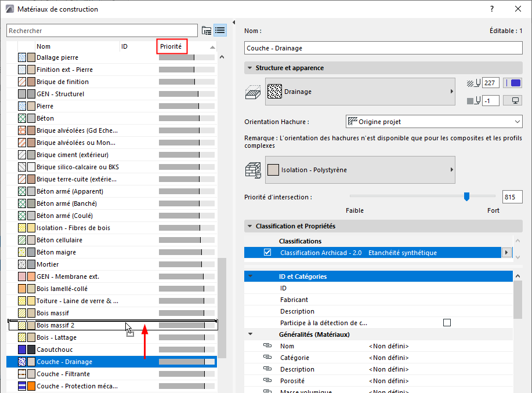Click hatch icon of Caoutchouc row

tap(22, 350)
